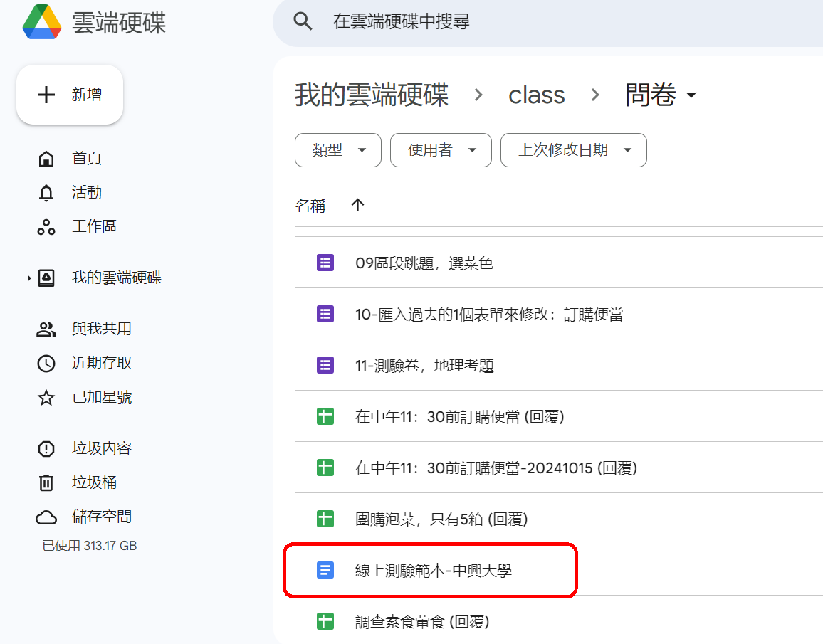Go to 首頁 in the sidebar
This screenshot has width=823, height=644.
click(86, 158)
